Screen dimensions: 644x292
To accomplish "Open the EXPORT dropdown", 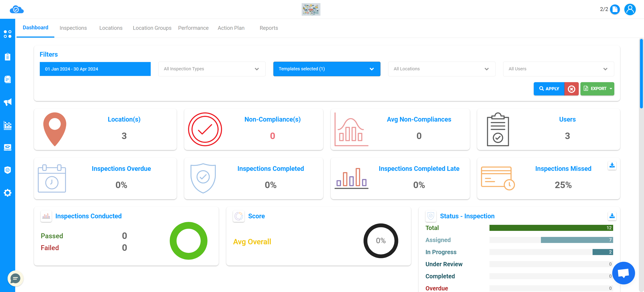I will coord(597,89).
